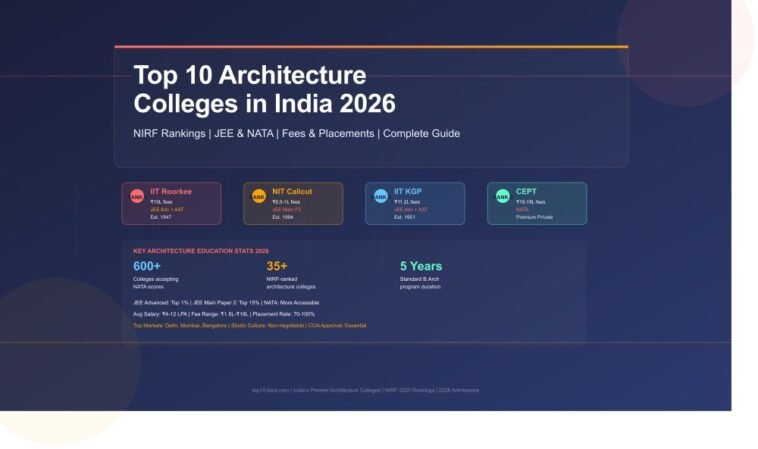
Task: Click the "5 Years" statistic figure
Action: coord(421,266)
